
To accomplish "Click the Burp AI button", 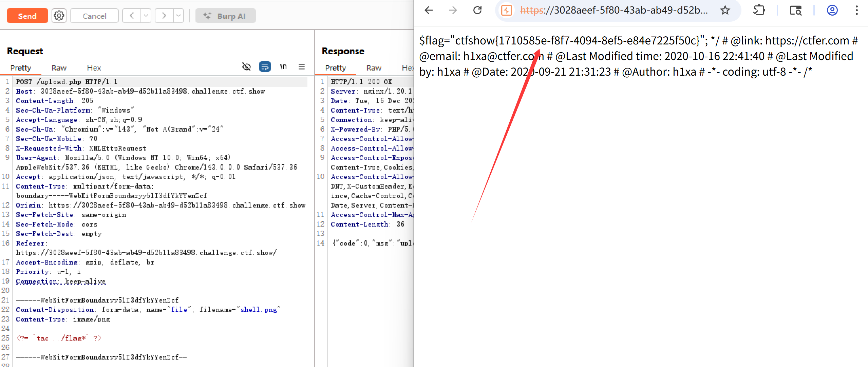I will (225, 16).
